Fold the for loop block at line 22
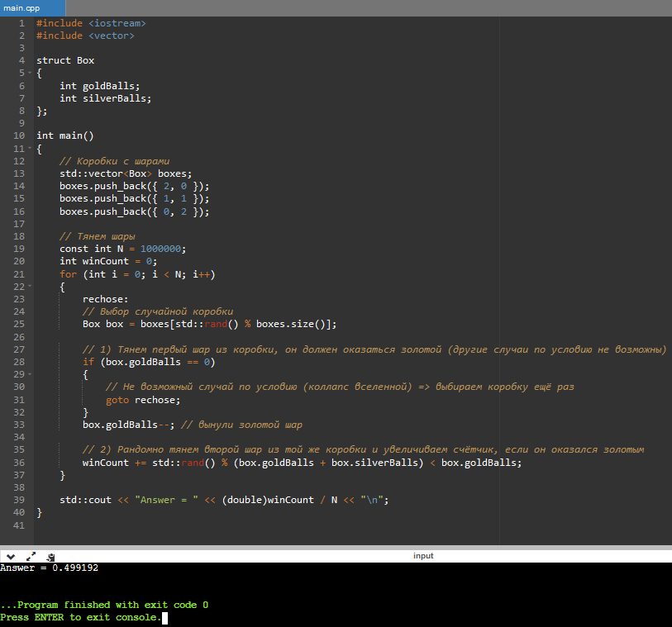 [30, 287]
